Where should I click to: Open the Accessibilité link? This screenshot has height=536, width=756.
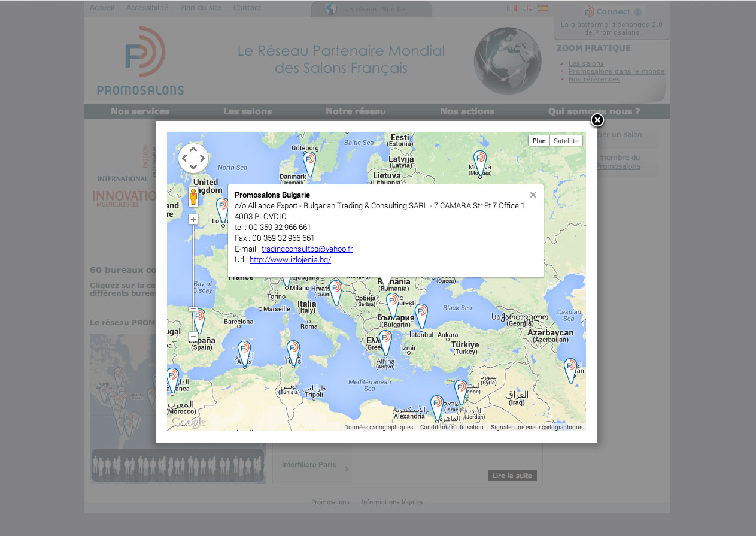[x=147, y=8]
